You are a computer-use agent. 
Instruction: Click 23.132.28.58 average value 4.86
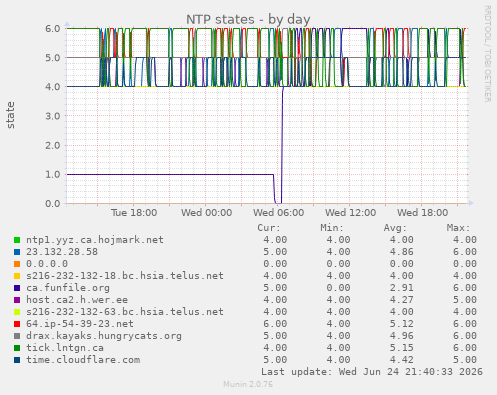pos(402,252)
